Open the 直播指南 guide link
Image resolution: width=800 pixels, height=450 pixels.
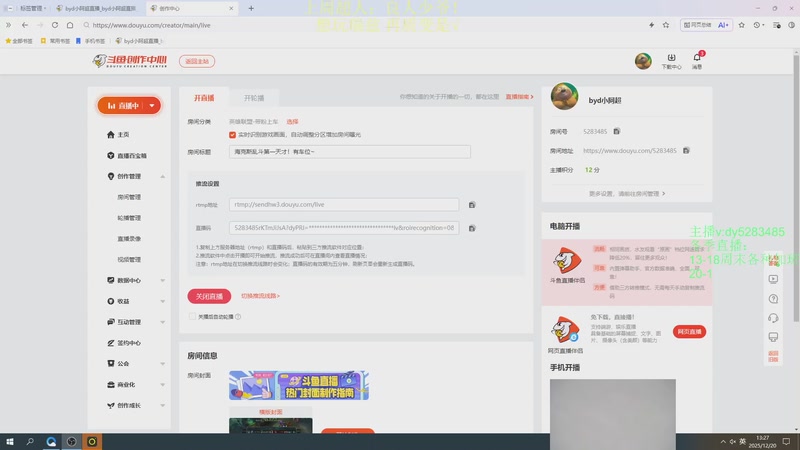[519, 96]
